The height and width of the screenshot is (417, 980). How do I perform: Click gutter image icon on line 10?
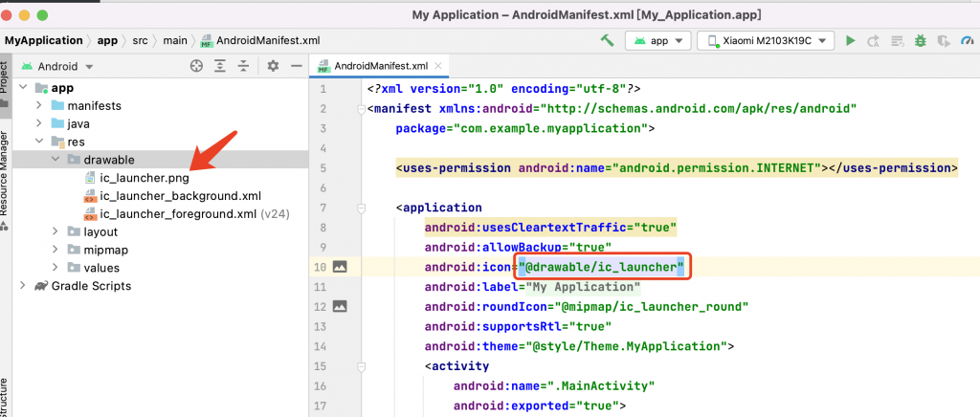(339, 266)
